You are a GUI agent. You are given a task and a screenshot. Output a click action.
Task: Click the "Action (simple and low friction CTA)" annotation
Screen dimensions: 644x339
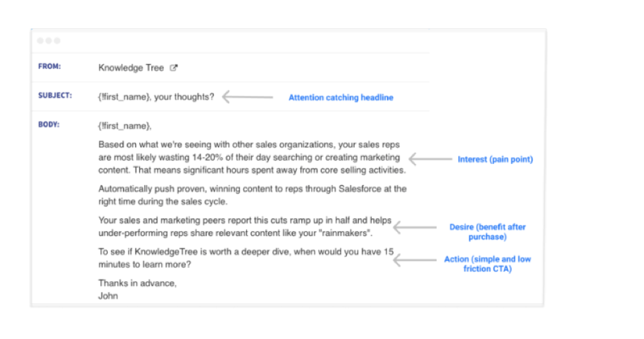click(487, 264)
